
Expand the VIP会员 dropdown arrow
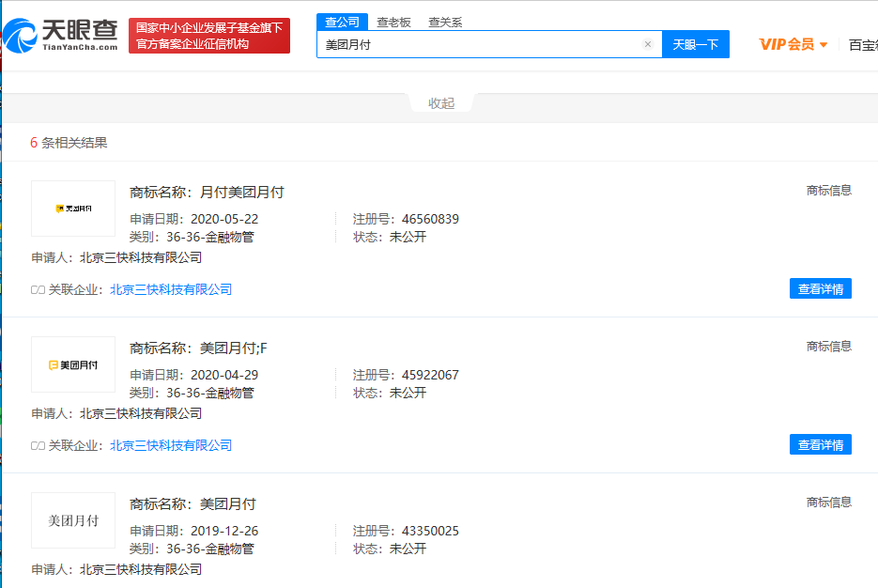pyautogui.click(x=824, y=45)
